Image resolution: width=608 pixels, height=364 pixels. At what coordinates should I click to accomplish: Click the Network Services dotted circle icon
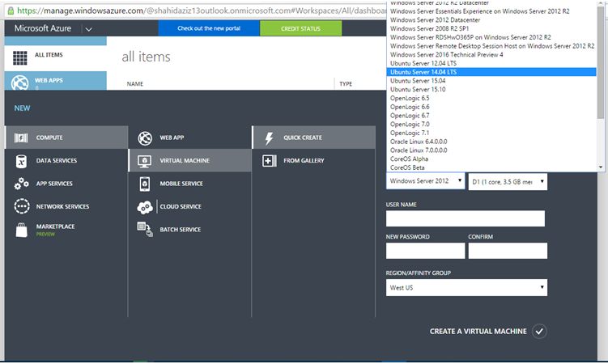22,206
